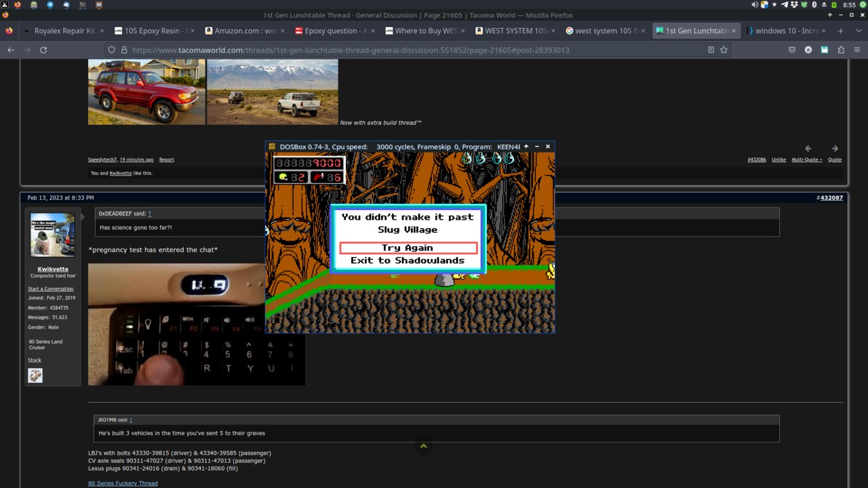Switch to the Epoxy question tab
The width and height of the screenshot is (868, 488).
pos(334,30)
